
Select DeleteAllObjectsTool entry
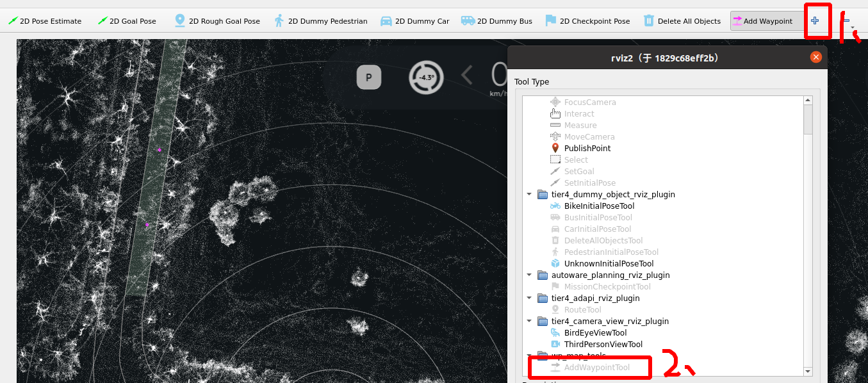596,241
